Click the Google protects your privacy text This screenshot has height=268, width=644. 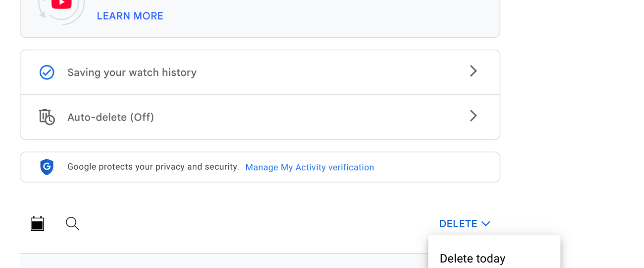pos(153,167)
